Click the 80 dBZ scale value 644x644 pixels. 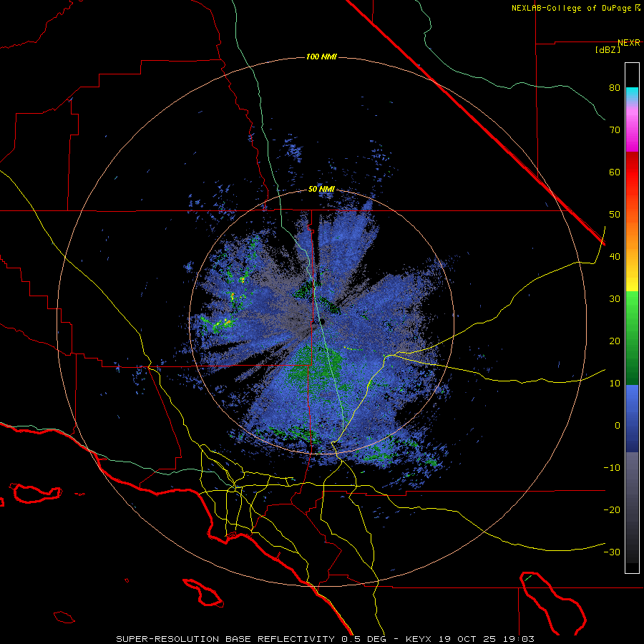pos(615,88)
